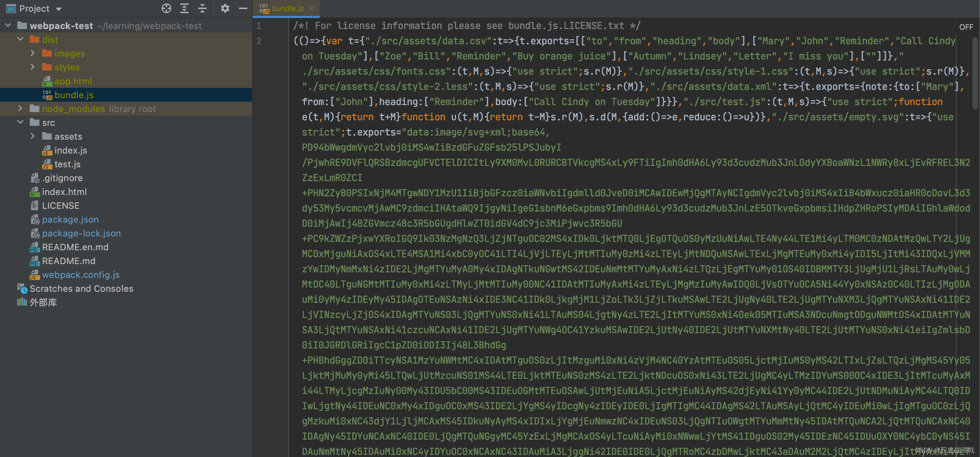This screenshot has height=457, width=980.
Task: Select app.html in the tree
Action: [x=73, y=81]
